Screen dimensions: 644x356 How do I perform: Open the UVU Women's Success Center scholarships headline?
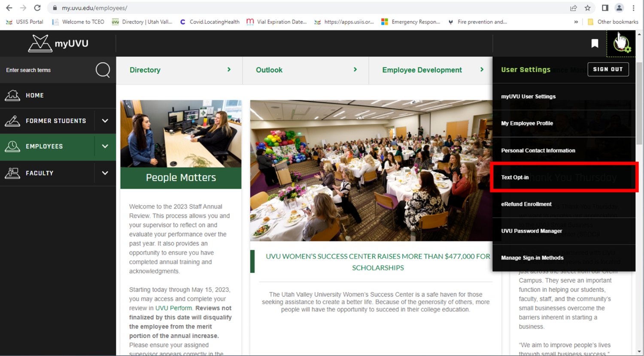pos(378,262)
